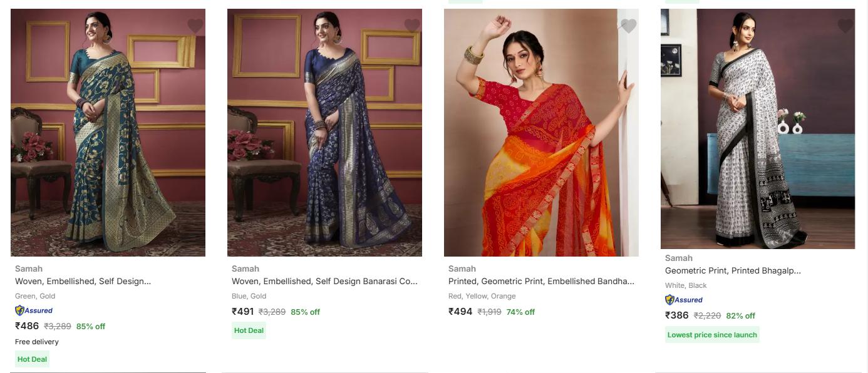868x373 pixels.
Task: Open Geometric Print, Printed Bhagalpuri saree title
Action: (733, 271)
